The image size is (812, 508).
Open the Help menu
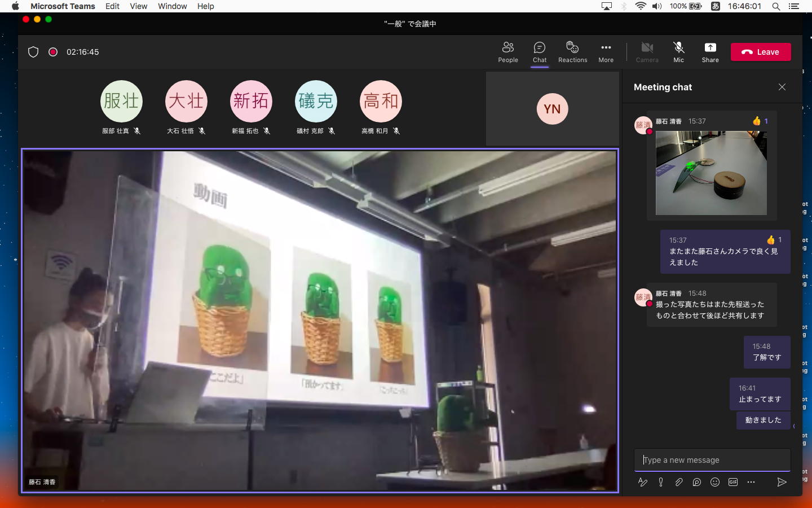(206, 6)
